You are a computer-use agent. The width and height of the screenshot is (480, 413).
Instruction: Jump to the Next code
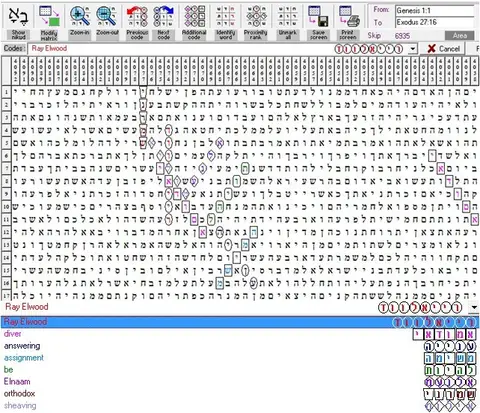[x=164, y=22]
